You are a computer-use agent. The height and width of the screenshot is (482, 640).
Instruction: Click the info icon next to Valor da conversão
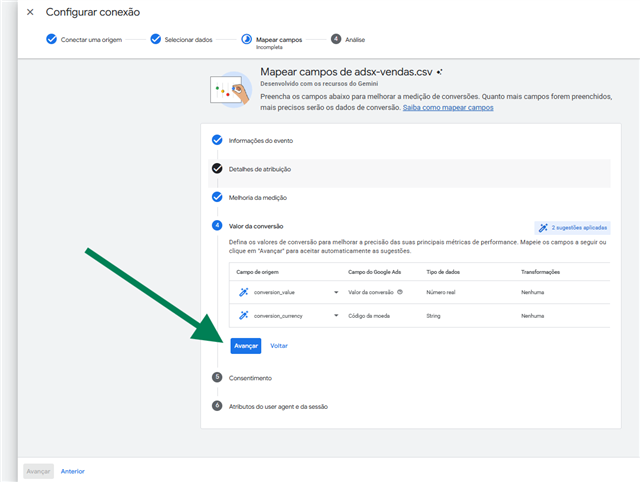400,292
